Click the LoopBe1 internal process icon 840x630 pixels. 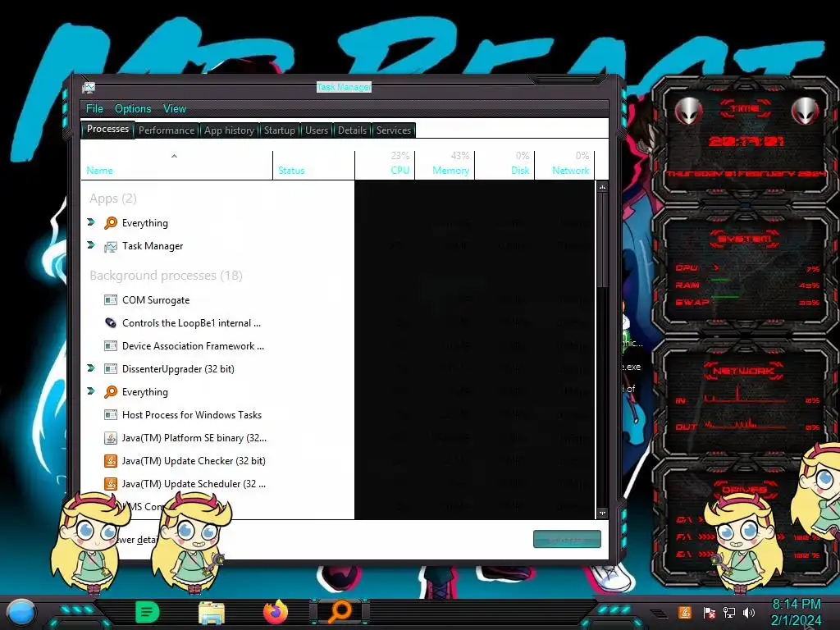click(111, 323)
